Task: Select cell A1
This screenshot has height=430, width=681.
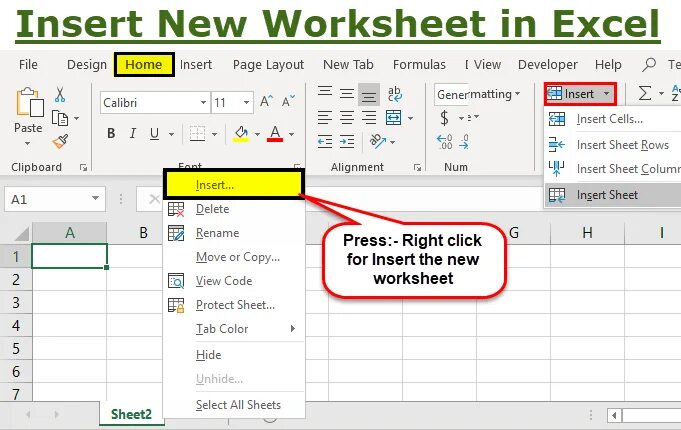Action: point(69,256)
